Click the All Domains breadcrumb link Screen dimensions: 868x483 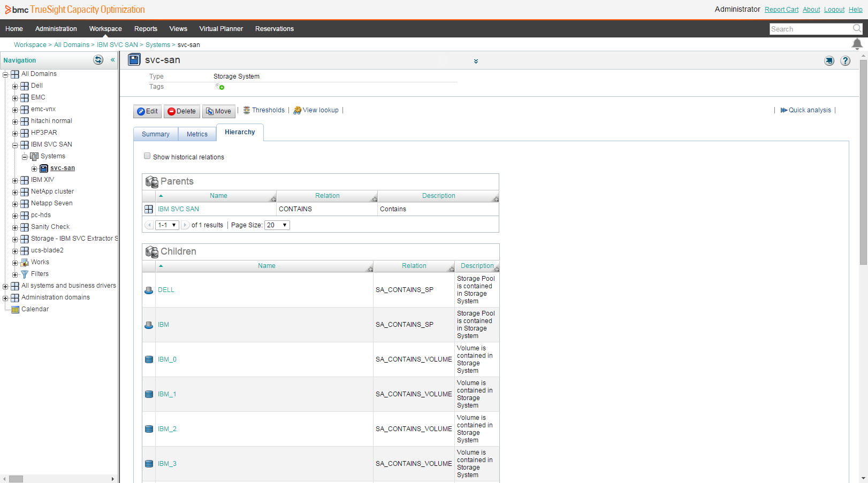point(72,45)
